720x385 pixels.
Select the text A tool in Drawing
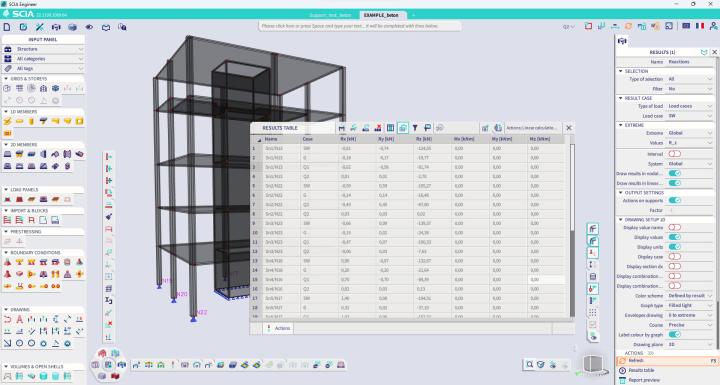point(19,319)
